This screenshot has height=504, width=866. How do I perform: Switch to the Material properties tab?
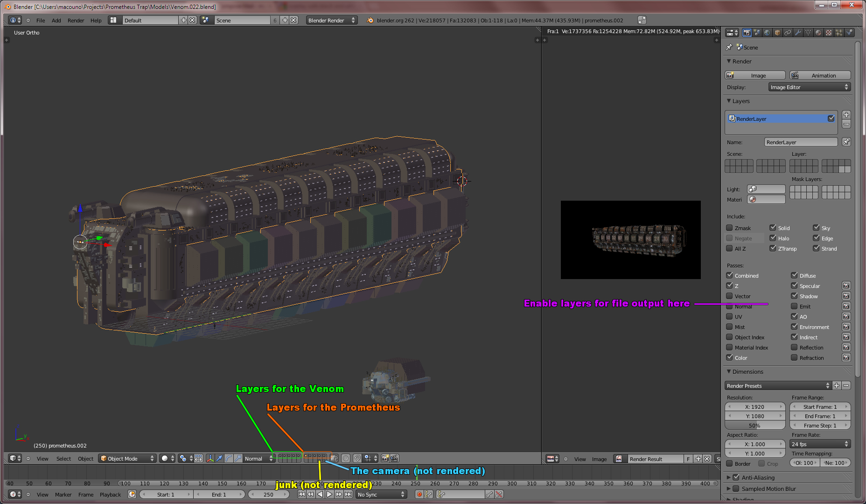[x=818, y=33]
